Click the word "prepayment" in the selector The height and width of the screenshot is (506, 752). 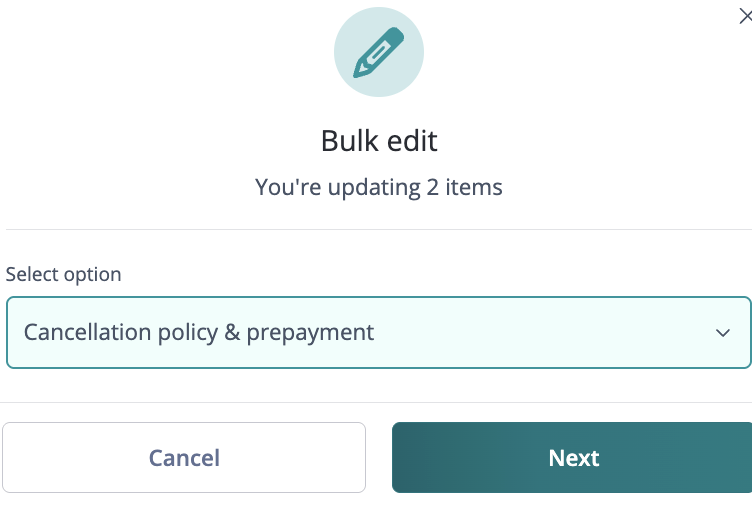(x=310, y=332)
